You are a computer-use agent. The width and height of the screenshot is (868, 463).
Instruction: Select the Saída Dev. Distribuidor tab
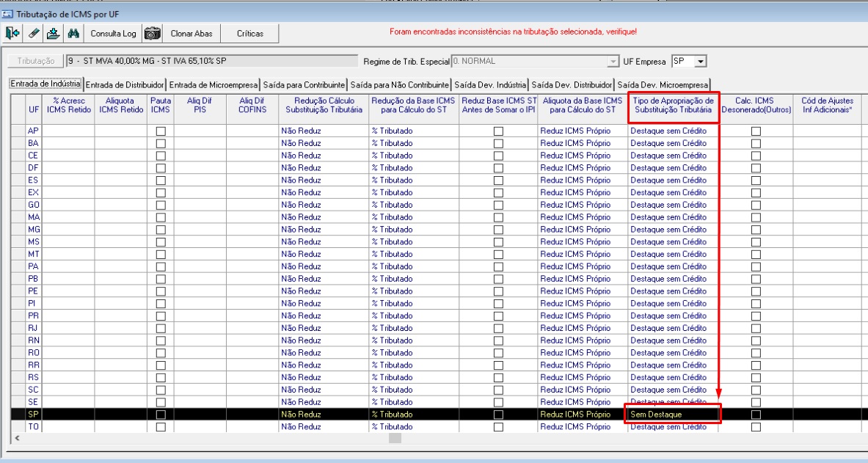[x=572, y=84]
